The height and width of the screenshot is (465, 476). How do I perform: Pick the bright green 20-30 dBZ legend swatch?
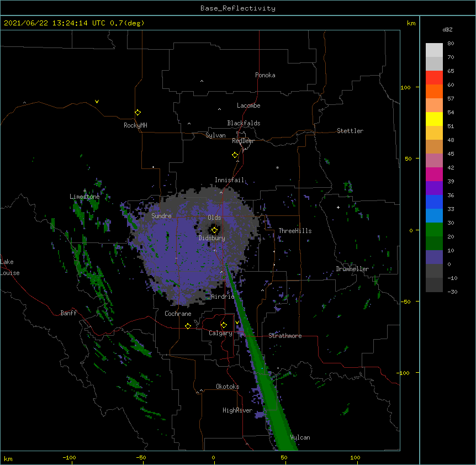(434, 230)
